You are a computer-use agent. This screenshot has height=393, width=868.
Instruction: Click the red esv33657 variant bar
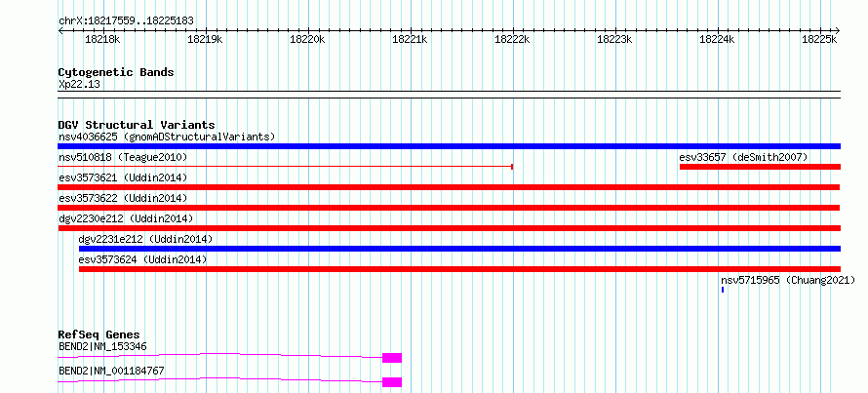pos(760,167)
